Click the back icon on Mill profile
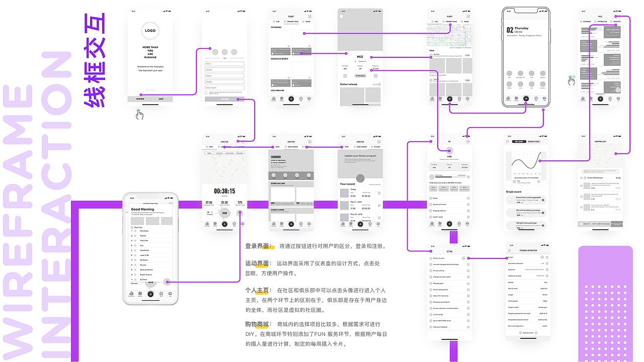The height and width of the screenshot is (362, 644). click(x=341, y=17)
